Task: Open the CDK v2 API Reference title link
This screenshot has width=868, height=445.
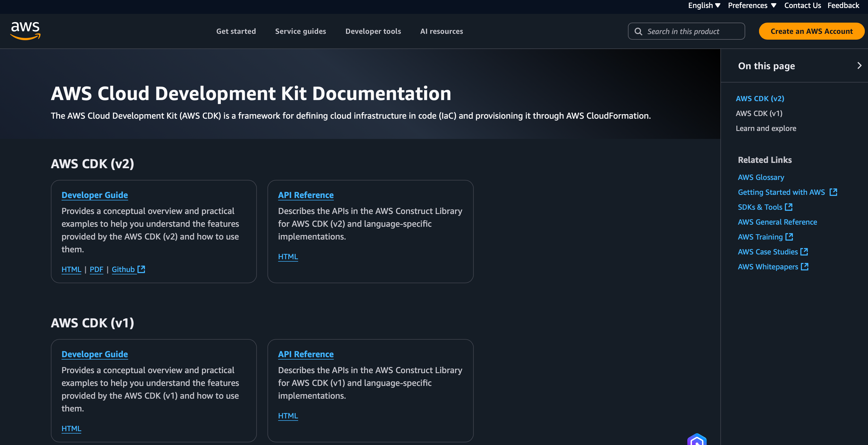Action: [x=306, y=195]
